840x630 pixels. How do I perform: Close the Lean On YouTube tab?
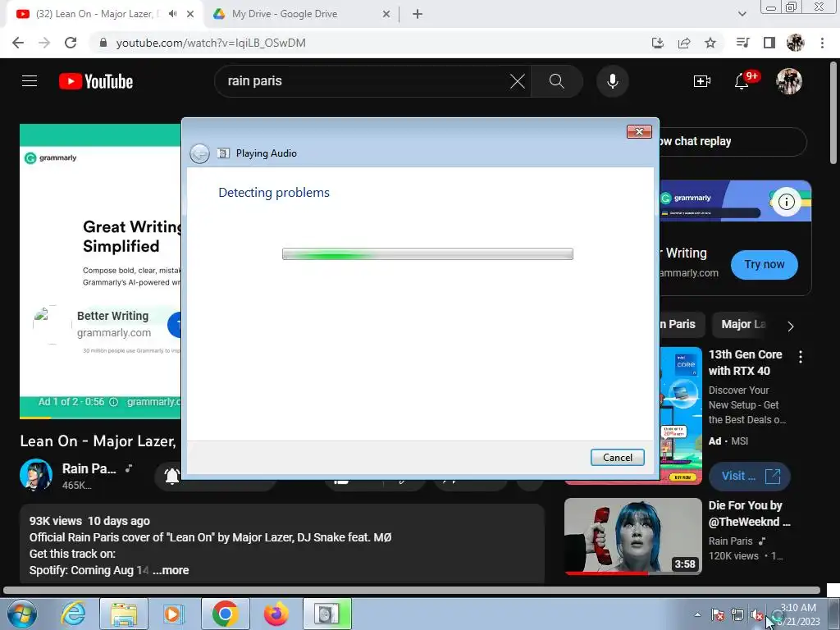tap(190, 14)
